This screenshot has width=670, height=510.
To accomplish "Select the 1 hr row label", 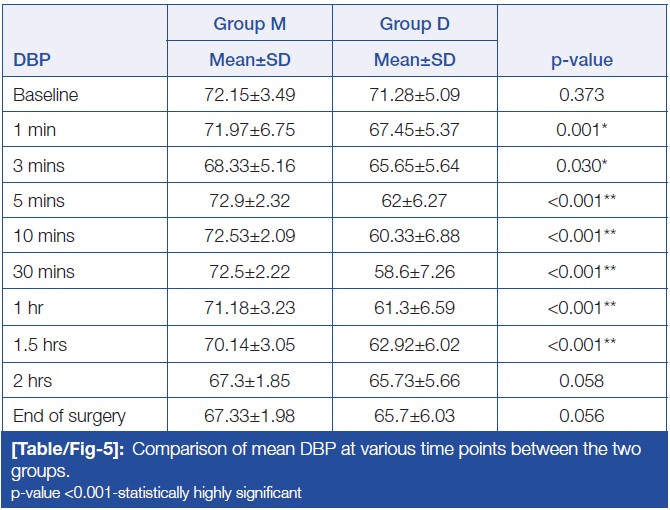I will click(28, 306).
